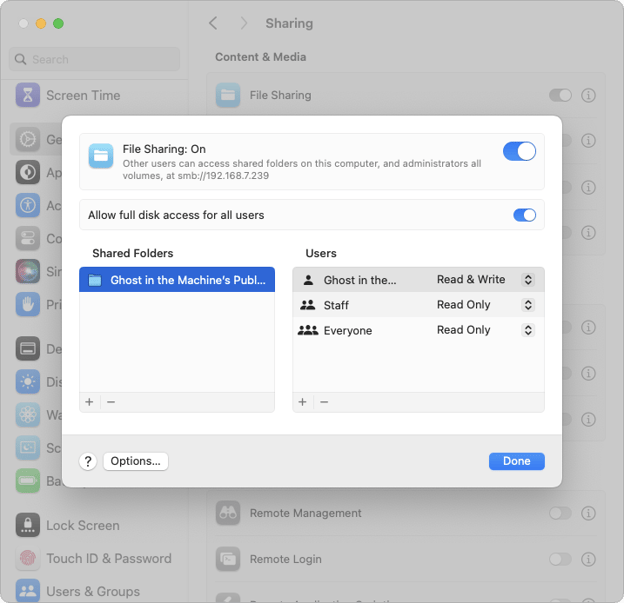Click the Options... button

(135, 461)
